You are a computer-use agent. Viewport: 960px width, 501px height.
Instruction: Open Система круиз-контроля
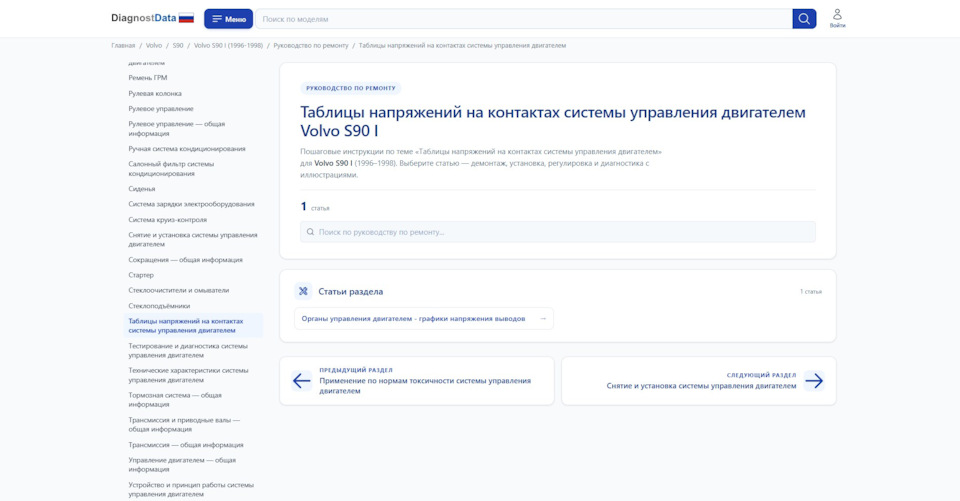168,220
